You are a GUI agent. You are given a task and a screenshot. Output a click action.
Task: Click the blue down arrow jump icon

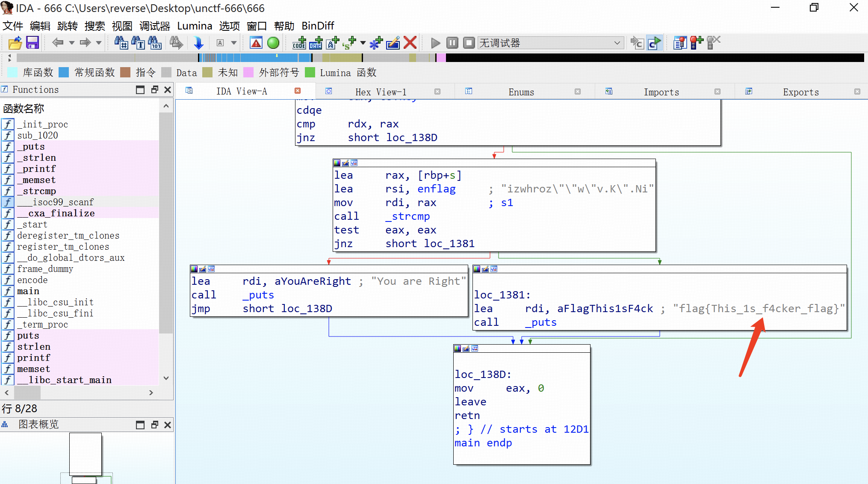click(x=198, y=43)
